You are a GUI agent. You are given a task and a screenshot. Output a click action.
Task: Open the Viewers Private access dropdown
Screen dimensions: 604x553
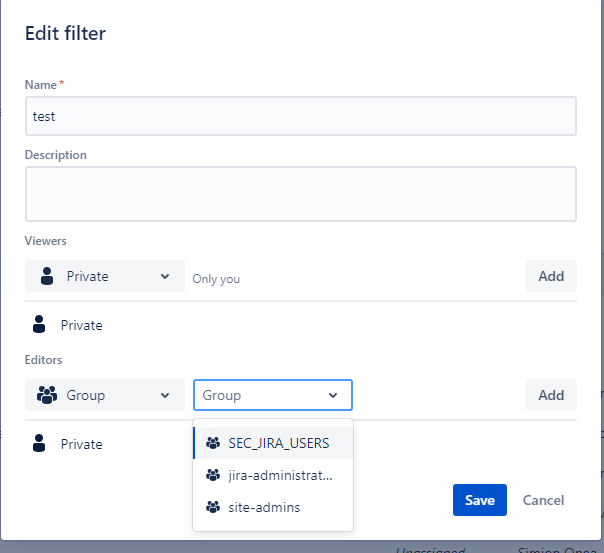tap(105, 276)
